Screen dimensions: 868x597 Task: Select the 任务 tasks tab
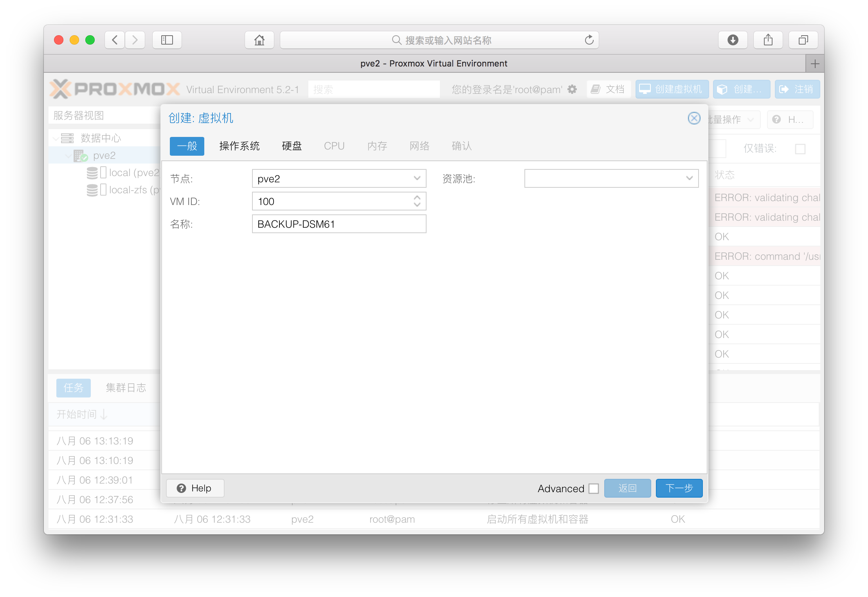tap(74, 388)
